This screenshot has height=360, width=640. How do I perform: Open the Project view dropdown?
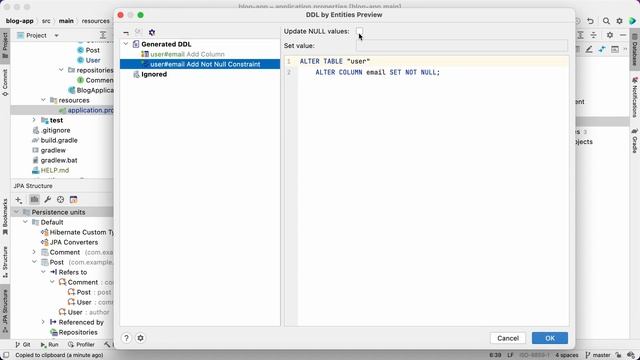(x=56, y=36)
